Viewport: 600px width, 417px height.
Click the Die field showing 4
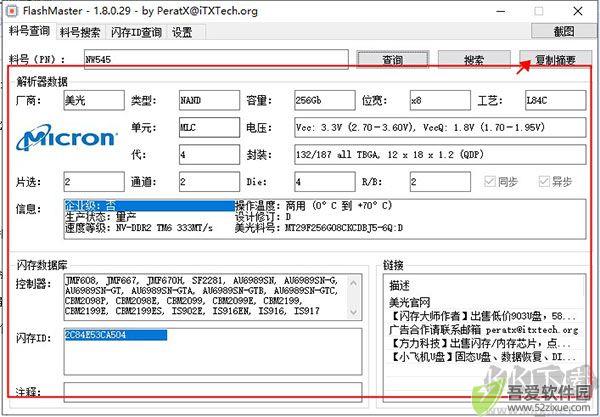tap(325, 182)
